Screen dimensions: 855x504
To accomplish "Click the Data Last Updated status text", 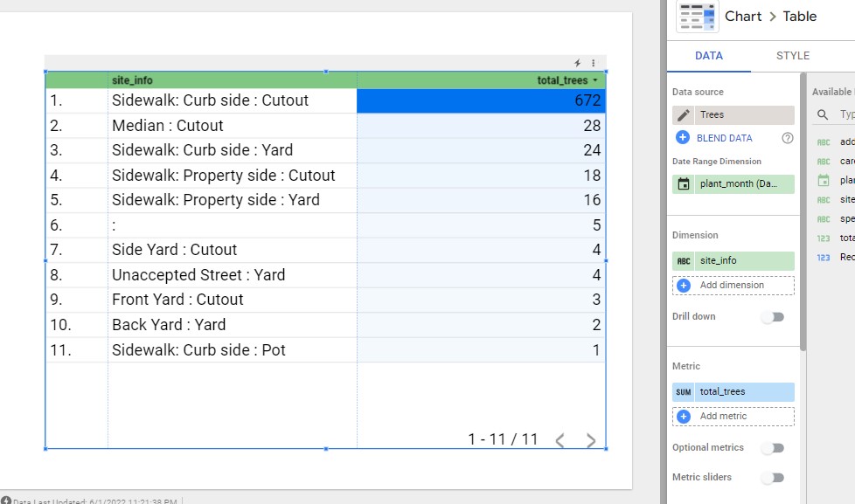I will click(x=95, y=501).
